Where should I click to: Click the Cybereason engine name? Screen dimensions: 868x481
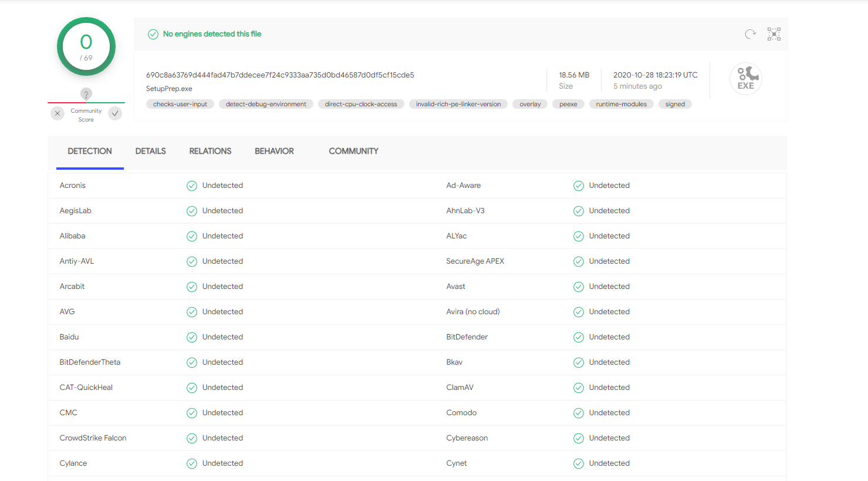pos(467,438)
